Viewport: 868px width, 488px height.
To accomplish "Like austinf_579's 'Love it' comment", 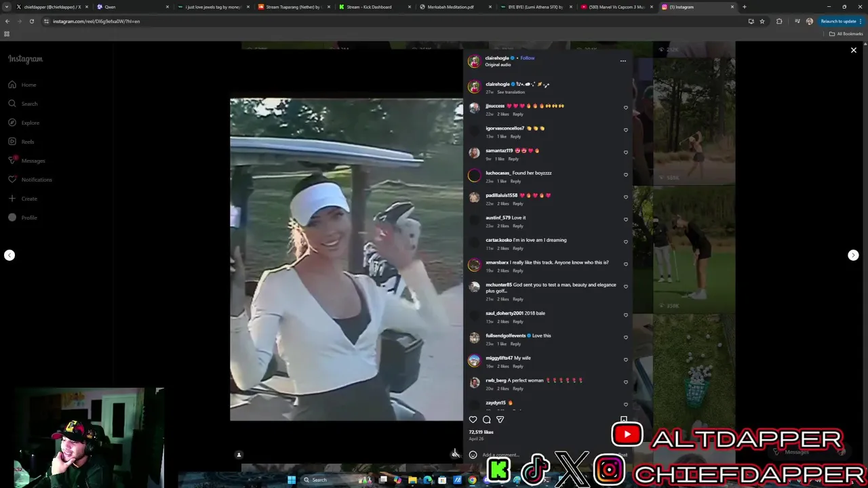I will pos(626,220).
